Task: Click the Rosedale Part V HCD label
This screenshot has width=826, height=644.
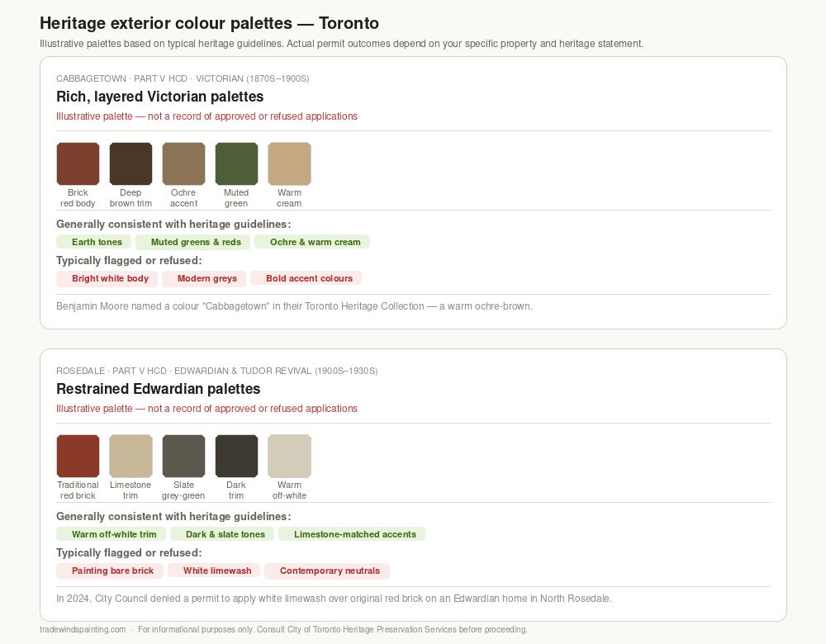Action: 217,371
